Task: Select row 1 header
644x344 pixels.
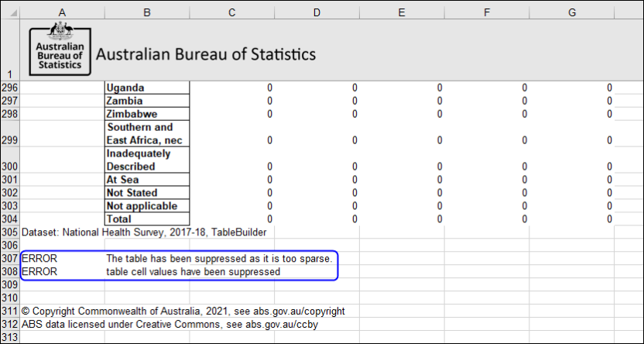Action: [10, 50]
